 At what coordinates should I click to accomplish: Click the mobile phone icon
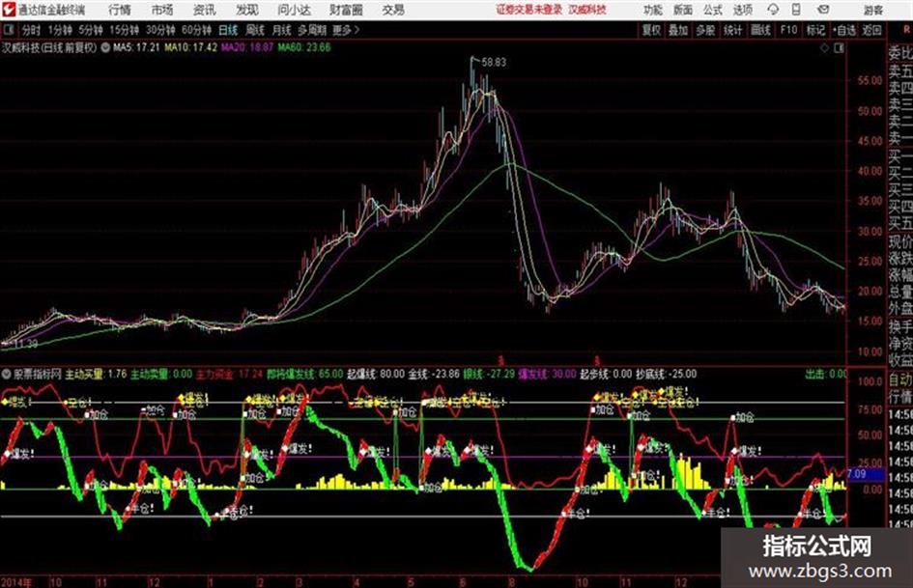pyautogui.click(x=796, y=10)
